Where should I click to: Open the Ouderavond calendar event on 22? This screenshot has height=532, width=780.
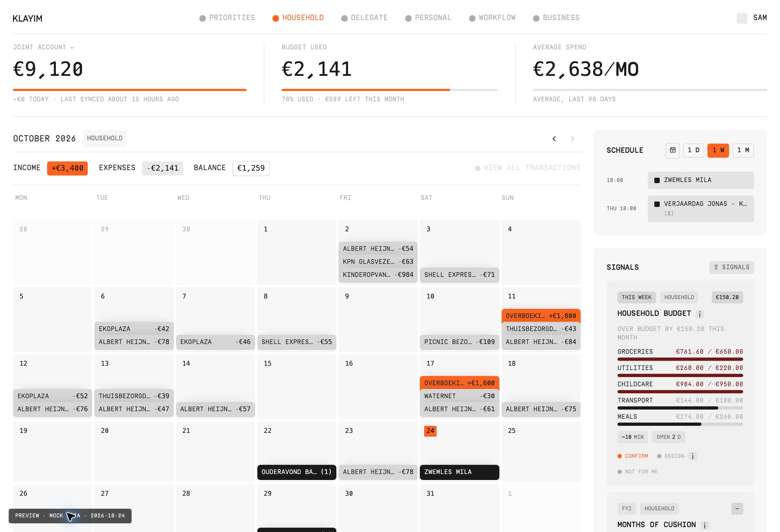click(x=297, y=472)
